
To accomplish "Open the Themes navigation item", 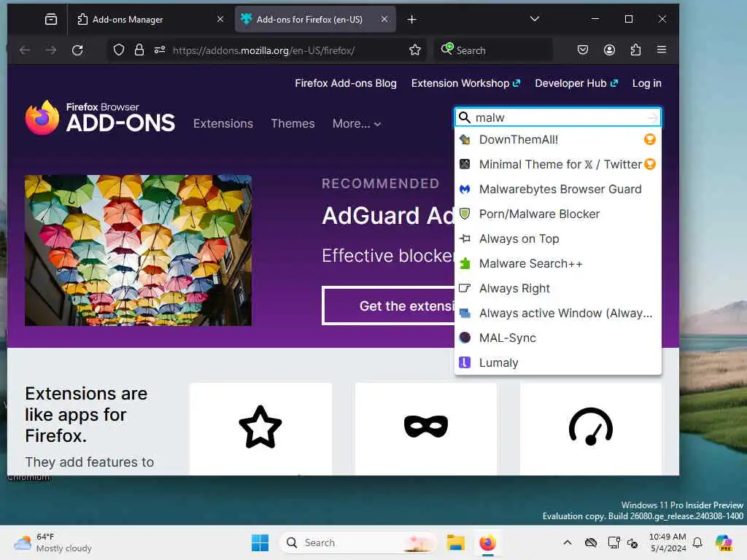I will [x=293, y=124].
